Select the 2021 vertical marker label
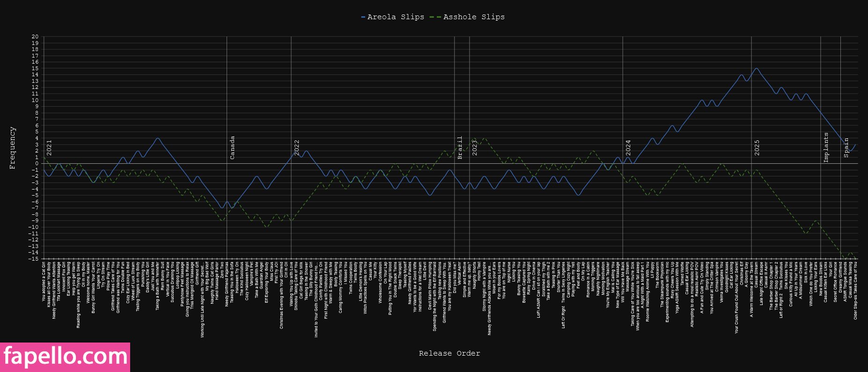The height and width of the screenshot is (372, 868). [x=50, y=148]
